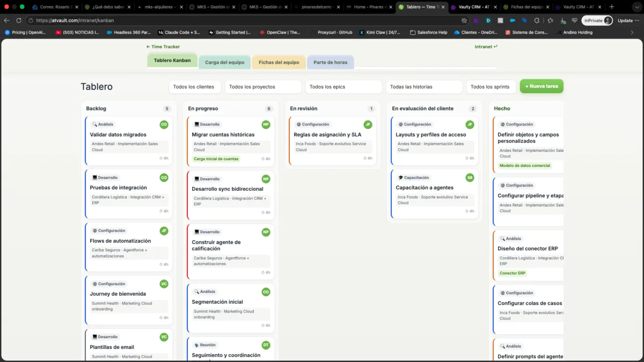Image resolution: width=644 pixels, height=362 pixels.
Task: Open the Todos los proyectos filter dropdown
Action: 263,86
